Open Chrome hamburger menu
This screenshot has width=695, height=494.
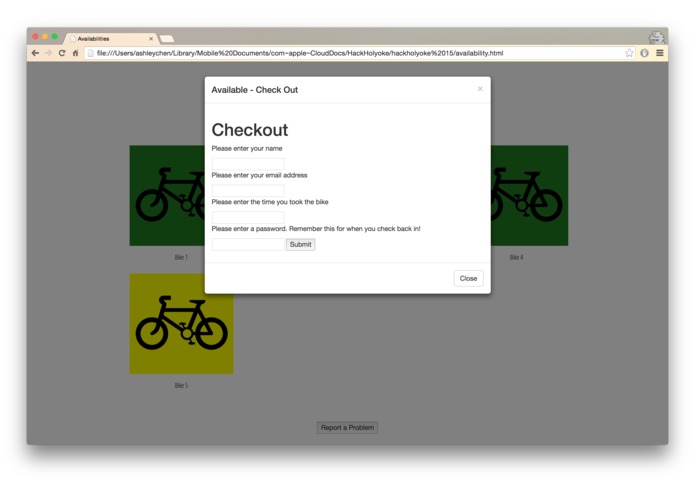[660, 53]
